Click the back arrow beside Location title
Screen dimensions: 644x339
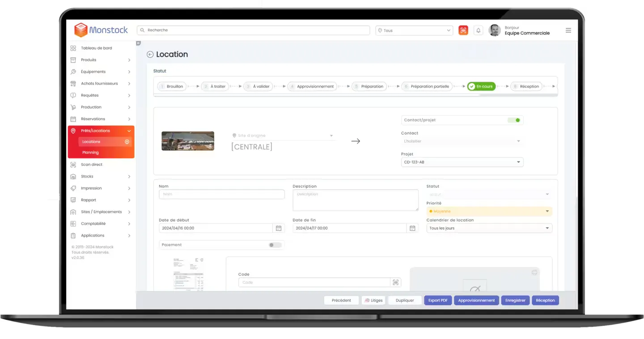pyautogui.click(x=150, y=55)
